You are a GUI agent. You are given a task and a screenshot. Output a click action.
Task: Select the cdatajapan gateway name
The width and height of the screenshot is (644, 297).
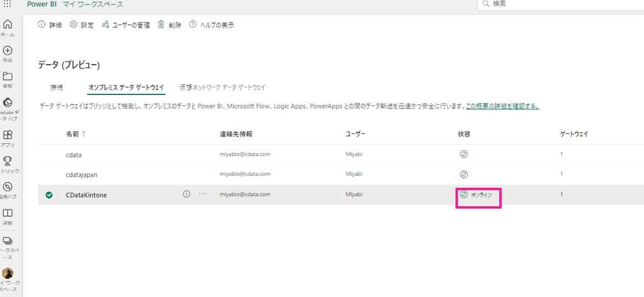tap(81, 175)
